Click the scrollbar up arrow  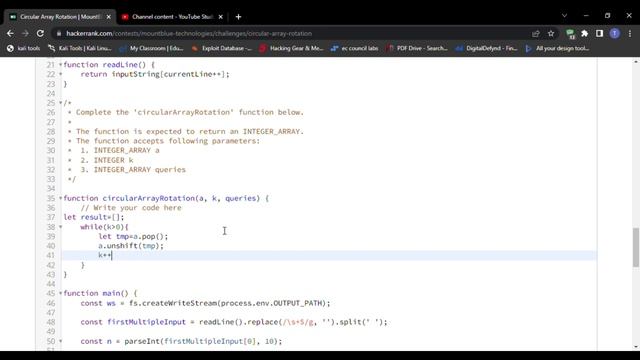636,62
